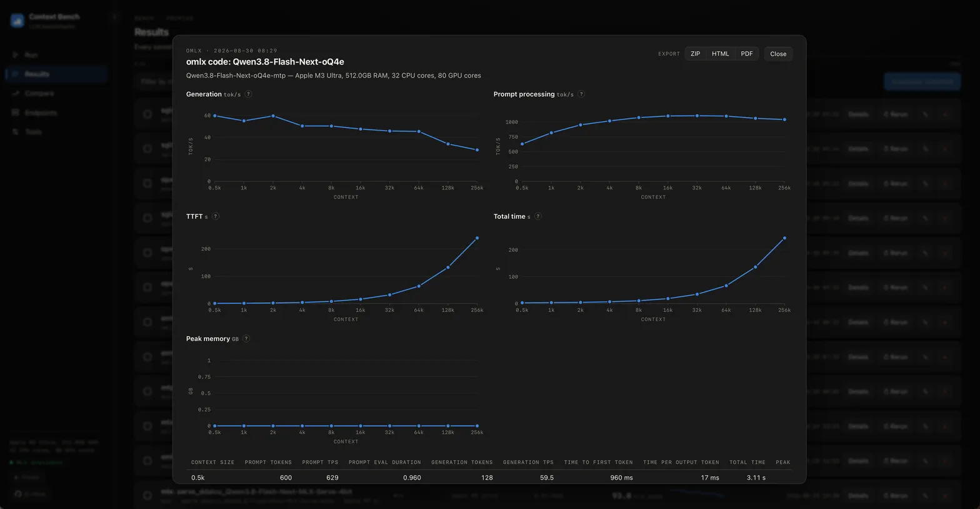
Task: Open help tooltip beside Peak memory title
Action: pyautogui.click(x=246, y=339)
